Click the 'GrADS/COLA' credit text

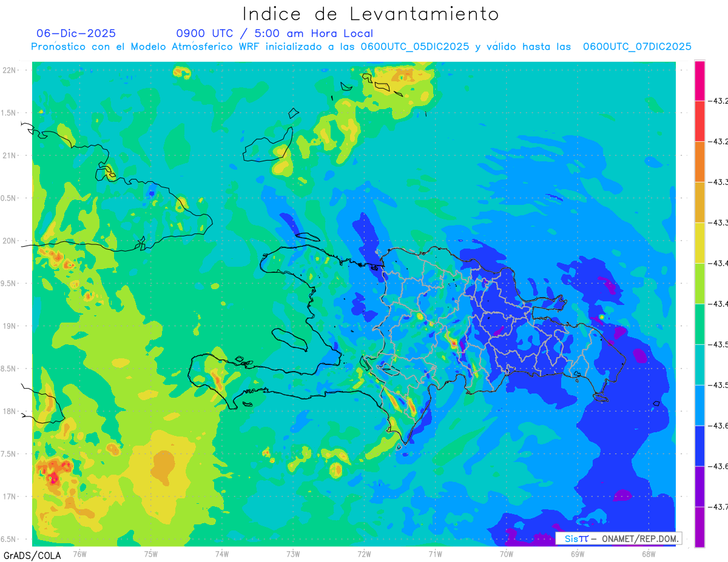(x=32, y=555)
